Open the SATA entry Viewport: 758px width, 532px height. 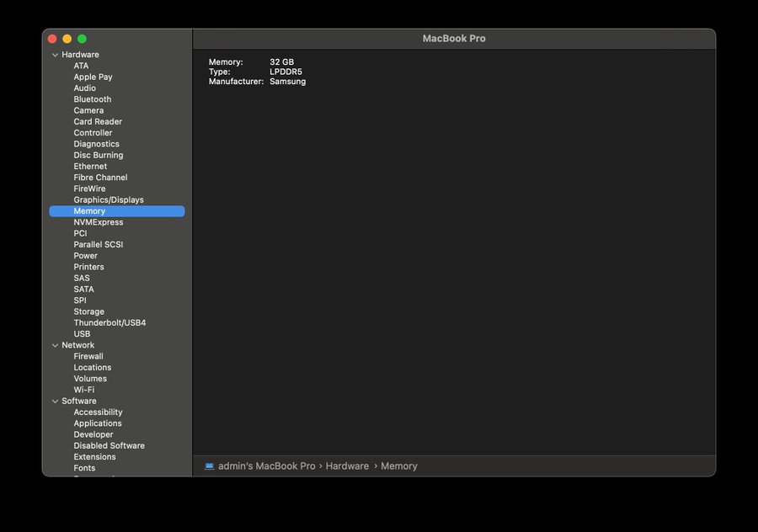(x=83, y=289)
